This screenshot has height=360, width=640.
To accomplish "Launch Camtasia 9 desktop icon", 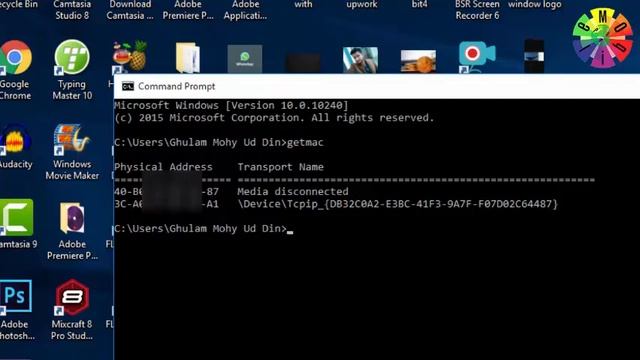I will tap(16, 217).
